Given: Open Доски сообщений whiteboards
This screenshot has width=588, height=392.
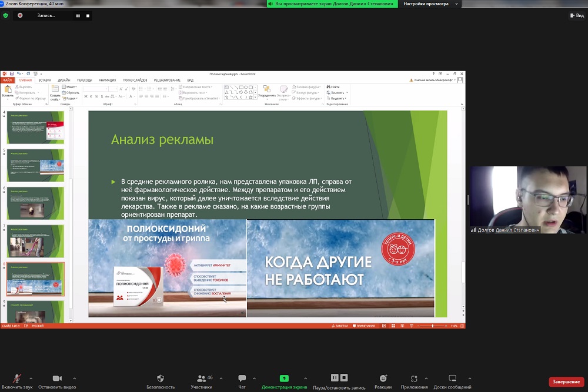Looking at the screenshot, I should [x=452, y=378].
